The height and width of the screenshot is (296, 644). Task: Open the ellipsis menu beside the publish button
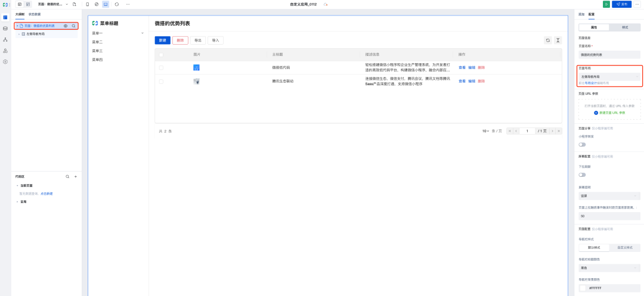[637, 4]
